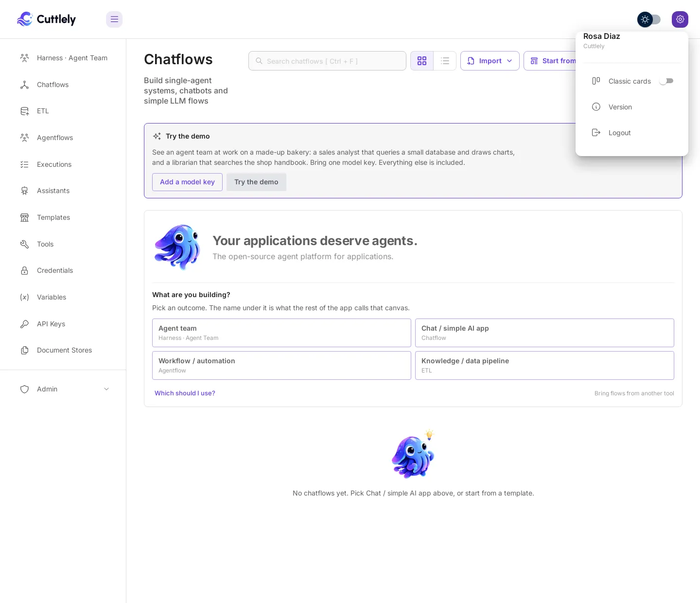Click the Executions list icon in sidebar

pos(24,164)
